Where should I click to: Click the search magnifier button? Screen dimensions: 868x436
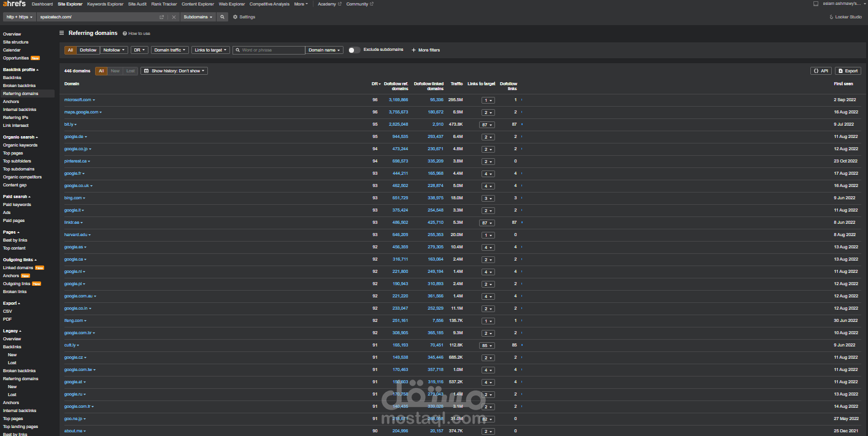pos(223,17)
